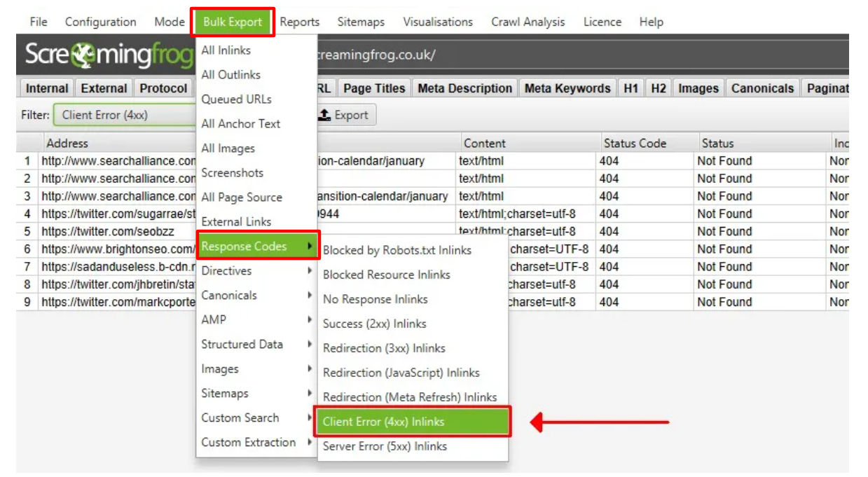868x477 pixels.
Task: Select External Links menu entry
Action: point(236,222)
